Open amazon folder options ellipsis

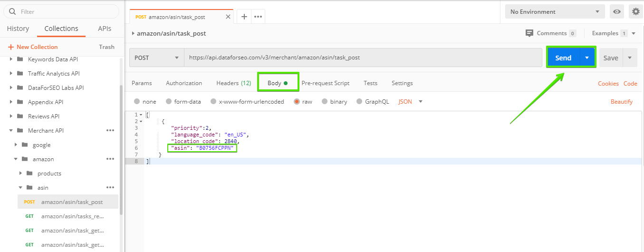[x=110, y=159]
